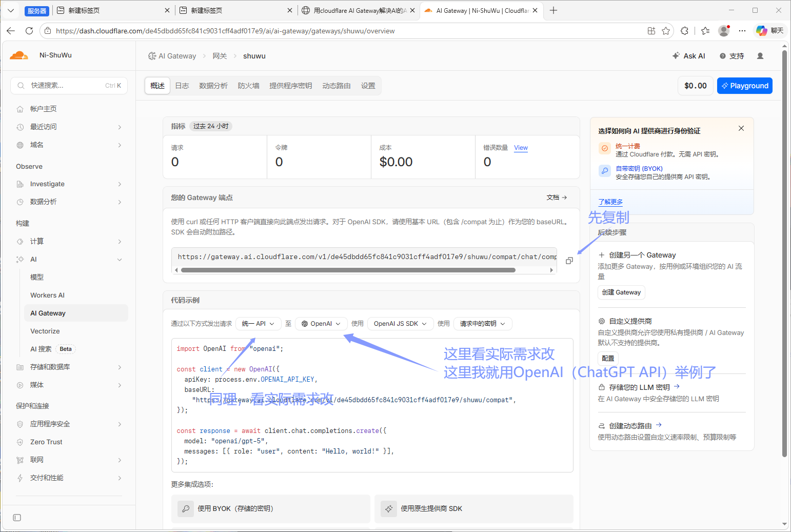Open the OpenAI provider dropdown

(x=321, y=324)
